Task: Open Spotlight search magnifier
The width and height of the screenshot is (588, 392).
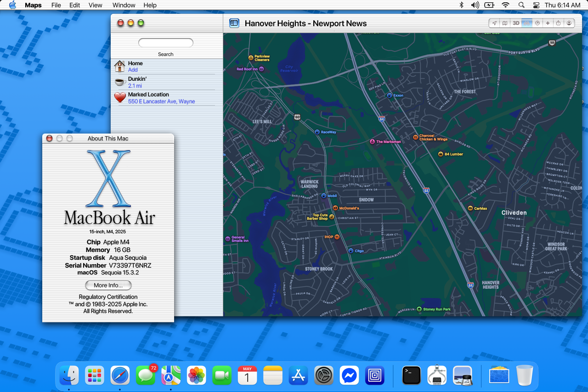Action: pyautogui.click(x=521, y=5)
